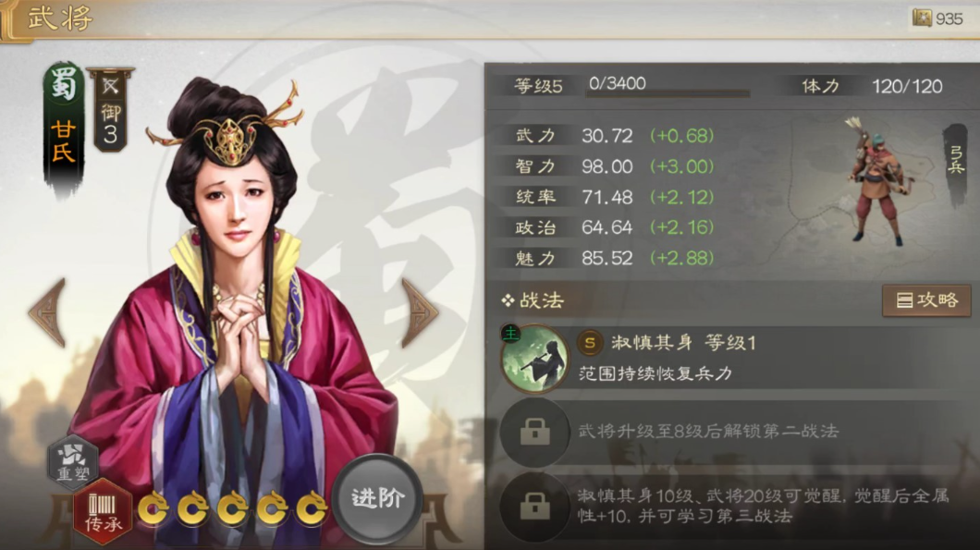Viewport: 980px width, 550px height.
Task: Switch to the previous general with left arrow
Action: (x=48, y=312)
